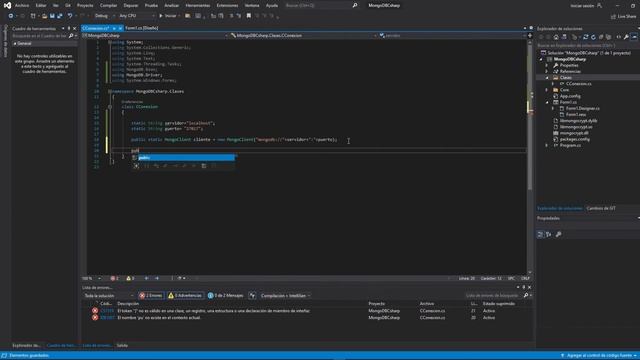The width and height of the screenshot is (640, 360).
Task: Pin toggle on Cuadro de herramientas panel
Action: click(x=69, y=29)
